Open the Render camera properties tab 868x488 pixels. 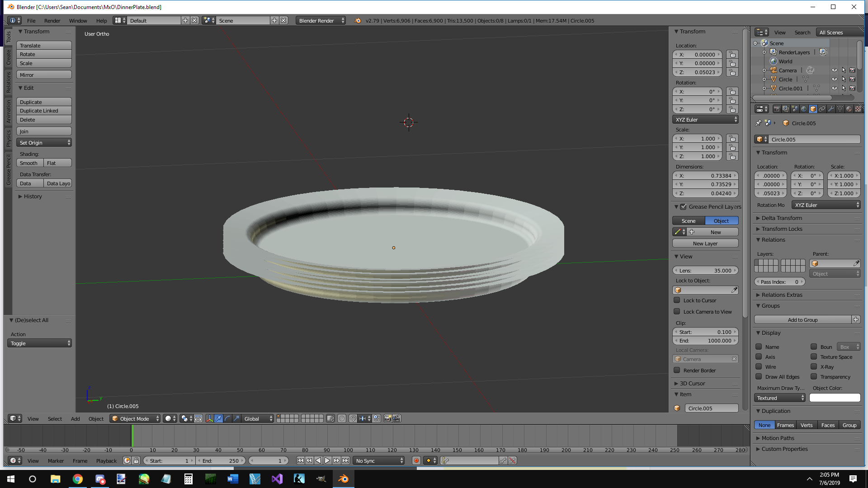(777, 109)
